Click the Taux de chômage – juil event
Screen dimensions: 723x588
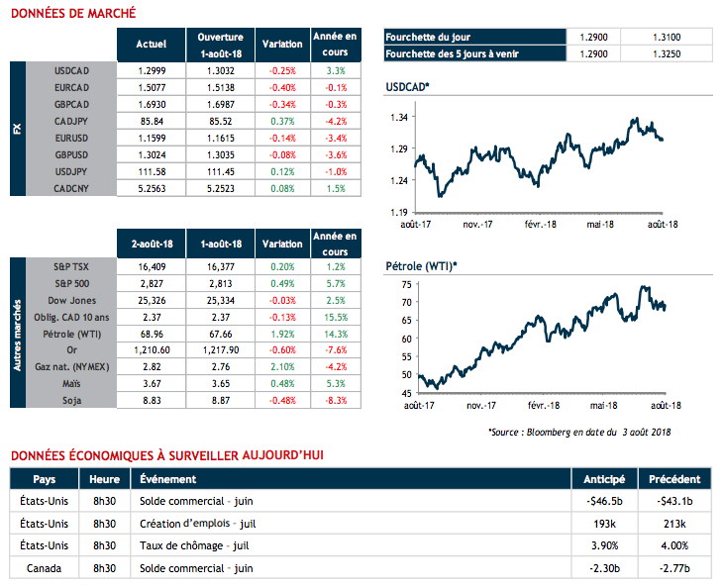click(193, 544)
